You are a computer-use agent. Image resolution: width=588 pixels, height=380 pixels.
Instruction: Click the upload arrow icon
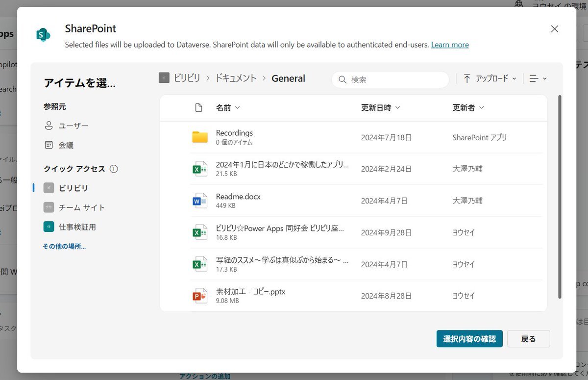[467, 78]
